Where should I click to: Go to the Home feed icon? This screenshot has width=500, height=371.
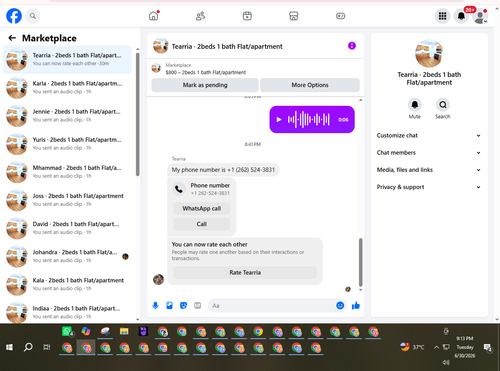point(154,16)
